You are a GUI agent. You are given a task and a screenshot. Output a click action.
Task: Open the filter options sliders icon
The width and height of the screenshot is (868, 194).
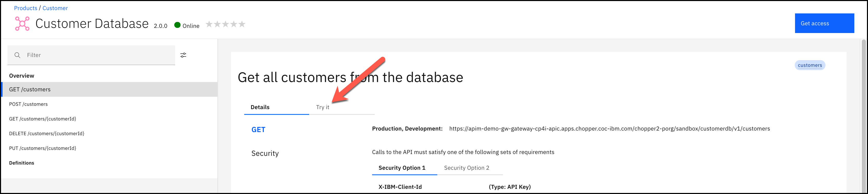click(x=183, y=55)
